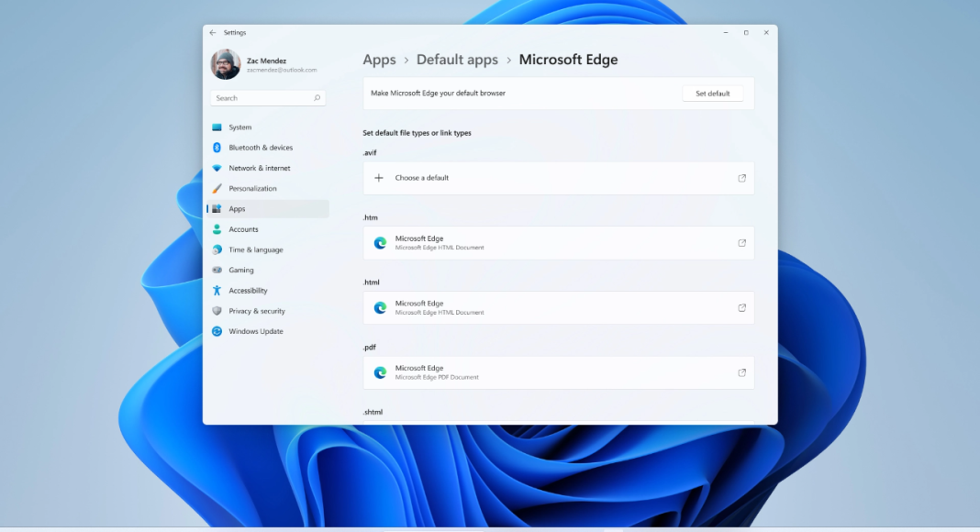Open the System icon in sidebar
This screenshot has width=980, height=532.
click(217, 127)
